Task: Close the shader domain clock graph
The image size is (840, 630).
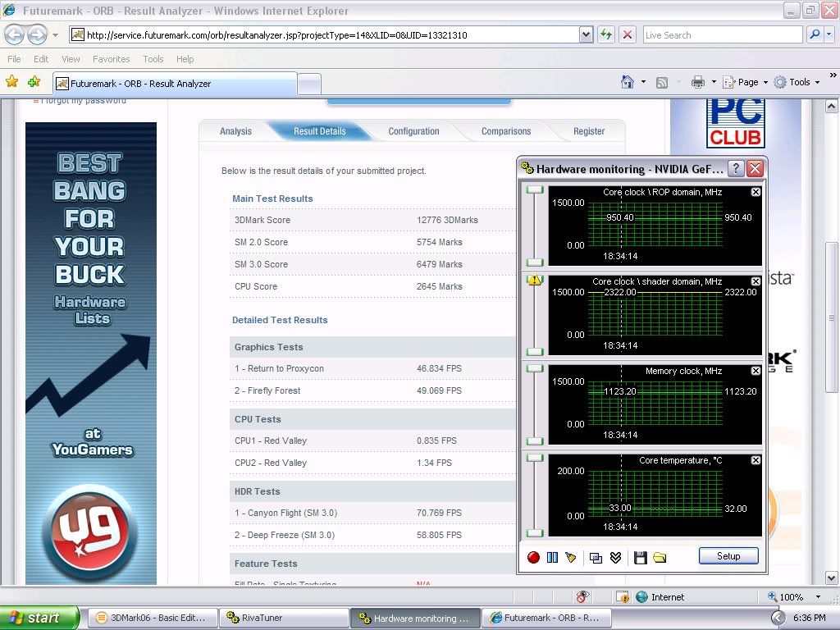Action: (756, 281)
